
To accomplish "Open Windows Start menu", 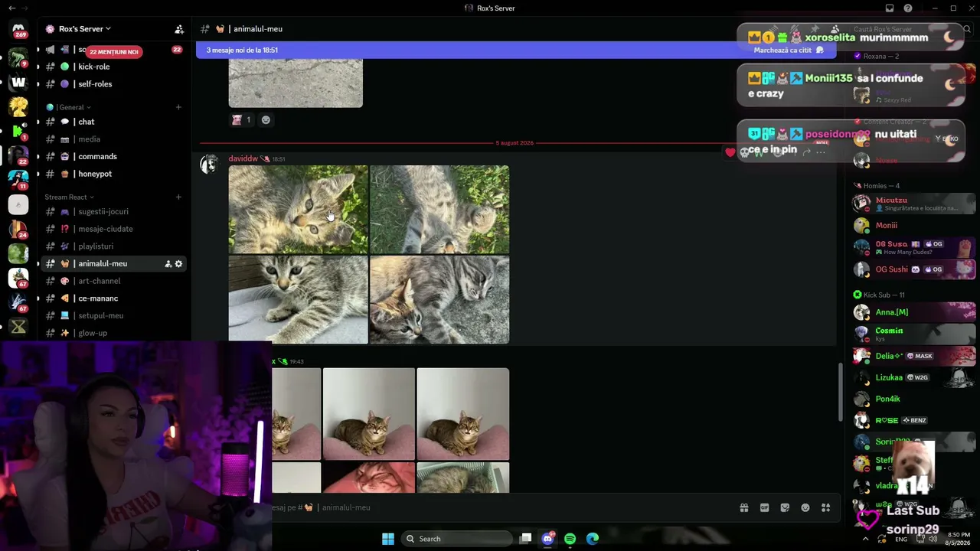I will pyautogui.click(x=388, y=539).
